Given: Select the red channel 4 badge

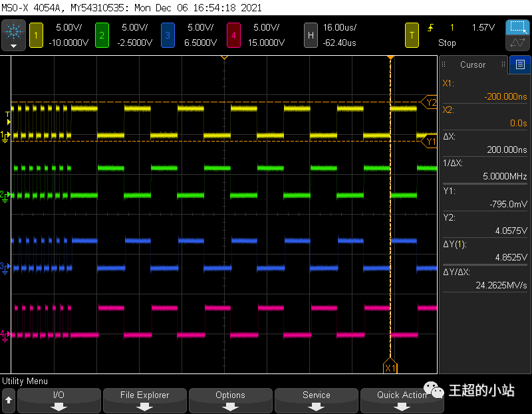Looking at the screenshot, I should coord(233,35).
